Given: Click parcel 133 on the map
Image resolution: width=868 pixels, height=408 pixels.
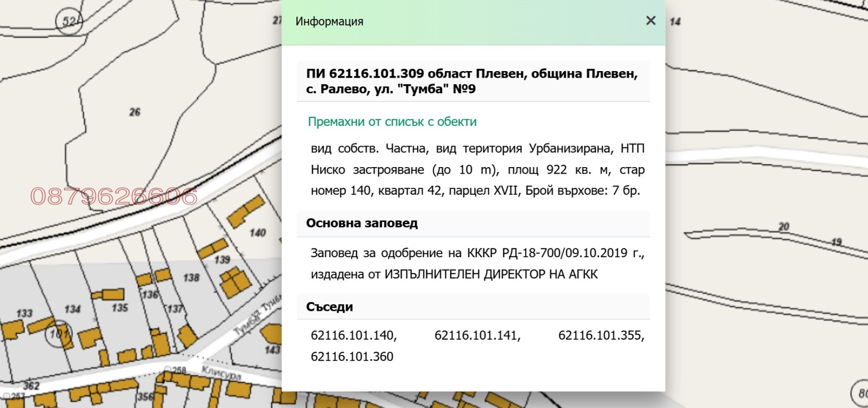Looking at the screenshot, I should [24, 313].
